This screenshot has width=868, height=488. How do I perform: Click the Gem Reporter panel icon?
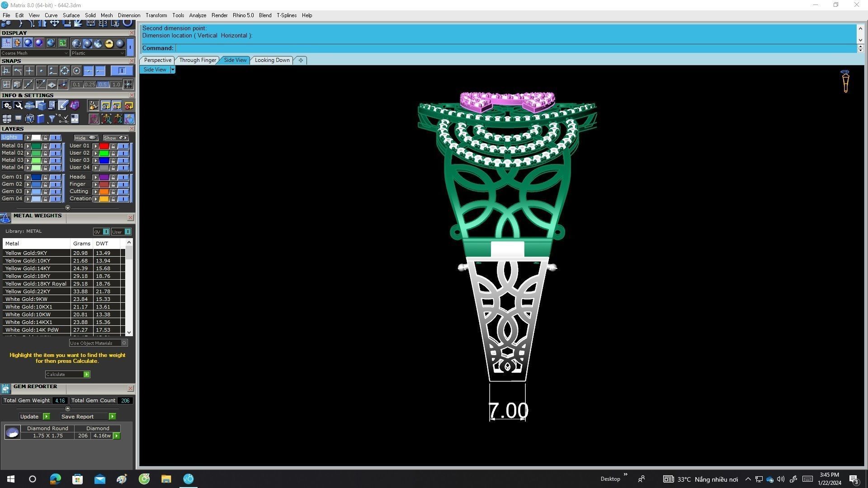click(5, 389)
